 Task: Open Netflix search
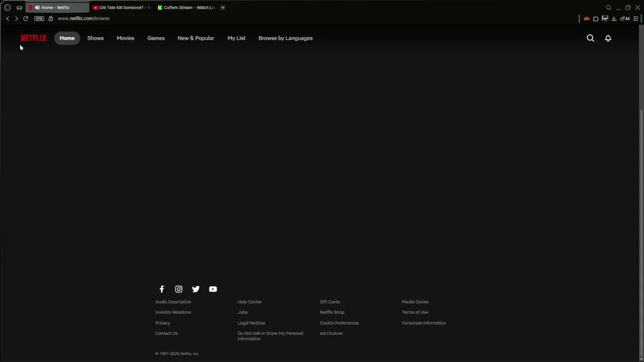pos(591,38)
